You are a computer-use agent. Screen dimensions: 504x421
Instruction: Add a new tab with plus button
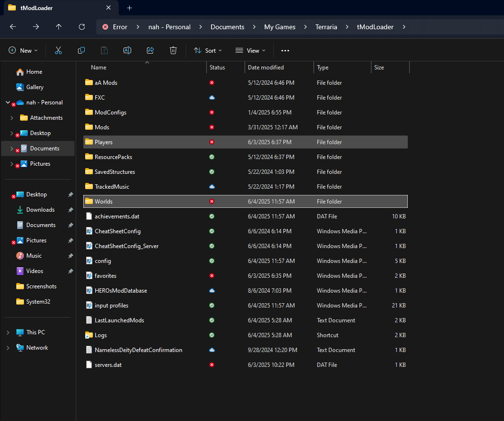point(129,8)
